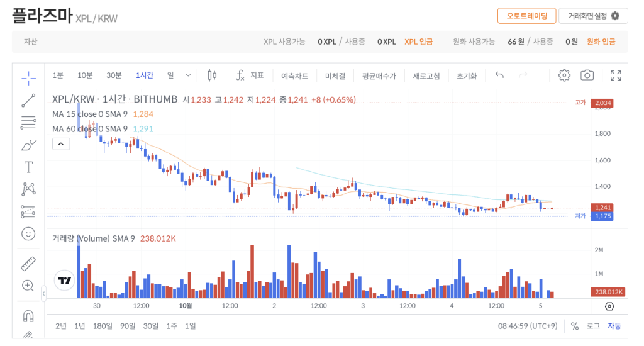The image size is (644, 346).
Task: Expand the time interval dropdown arrow
Action: click(x=188, y=75)
